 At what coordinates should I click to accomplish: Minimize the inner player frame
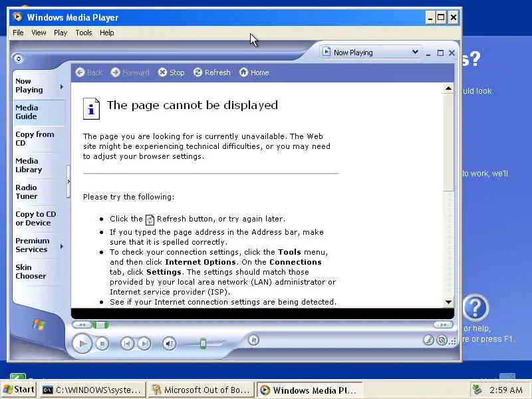[428, 53]
